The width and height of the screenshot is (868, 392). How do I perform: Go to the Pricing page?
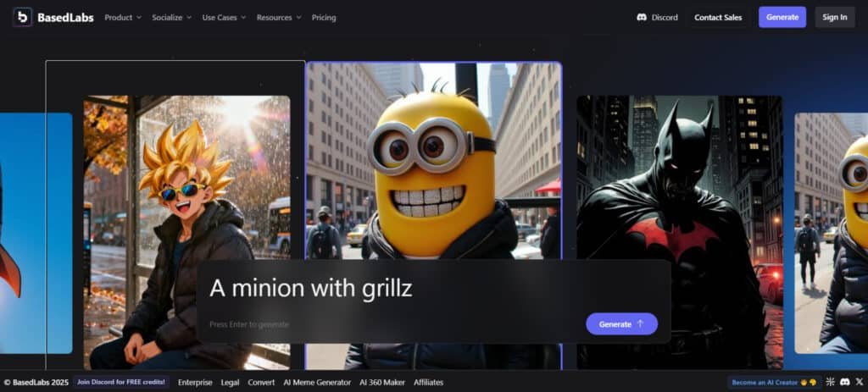click(324, 17)
